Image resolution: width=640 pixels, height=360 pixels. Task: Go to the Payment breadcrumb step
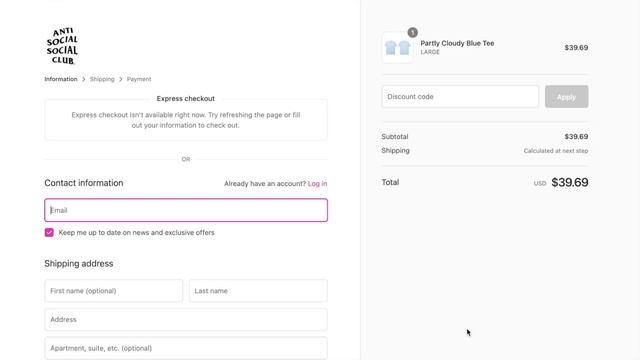(139, 79)
